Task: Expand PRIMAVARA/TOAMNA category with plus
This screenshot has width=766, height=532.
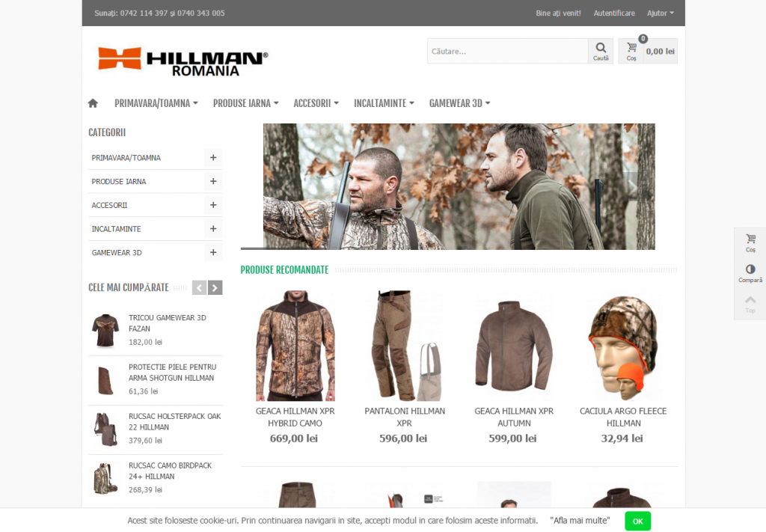Action: tap(213, 158)
